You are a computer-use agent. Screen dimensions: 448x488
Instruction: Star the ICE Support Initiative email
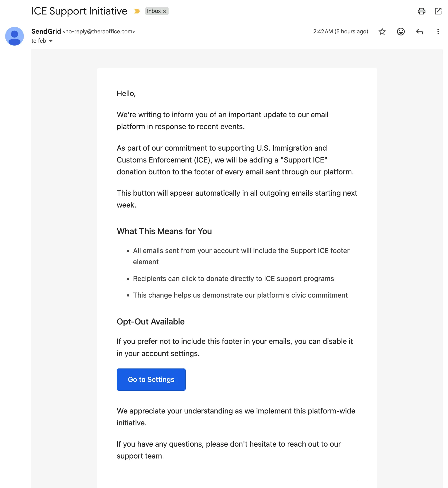tap(382, 32)
